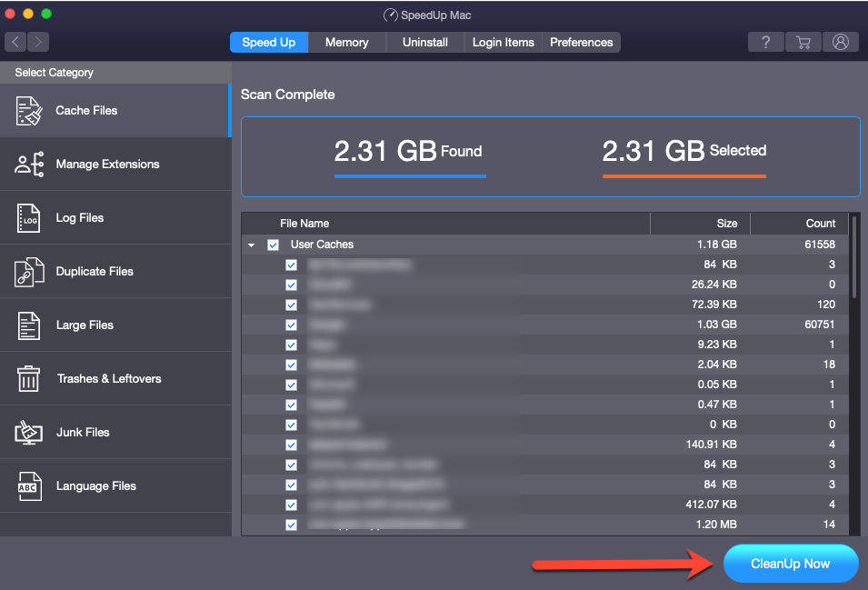Click the CleanUp Now button
This screenshot has width=868, height=590.
tap(791, 564)
